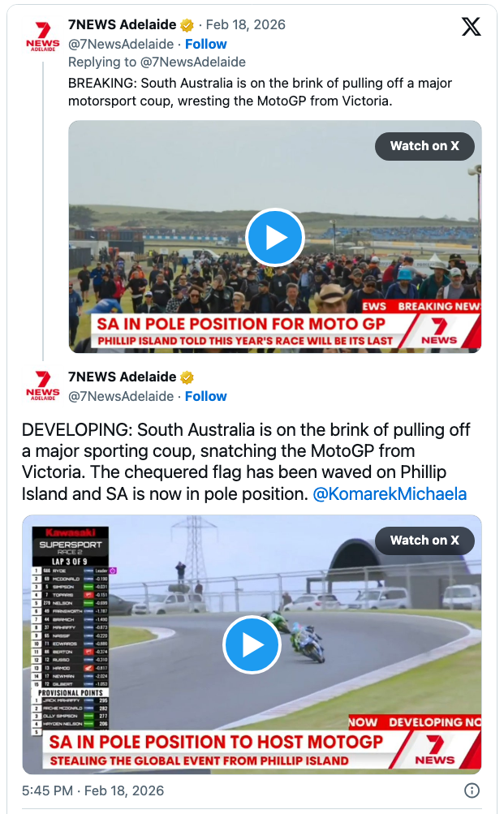Play the Supersport race video
This screenshot has width=504, height=814.
click(x=252, y=644)
